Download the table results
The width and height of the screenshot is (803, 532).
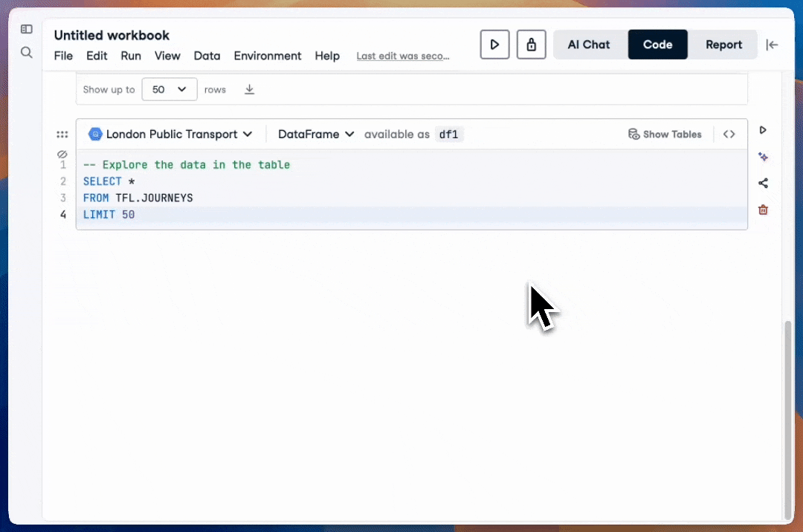(x=249, y=89)
